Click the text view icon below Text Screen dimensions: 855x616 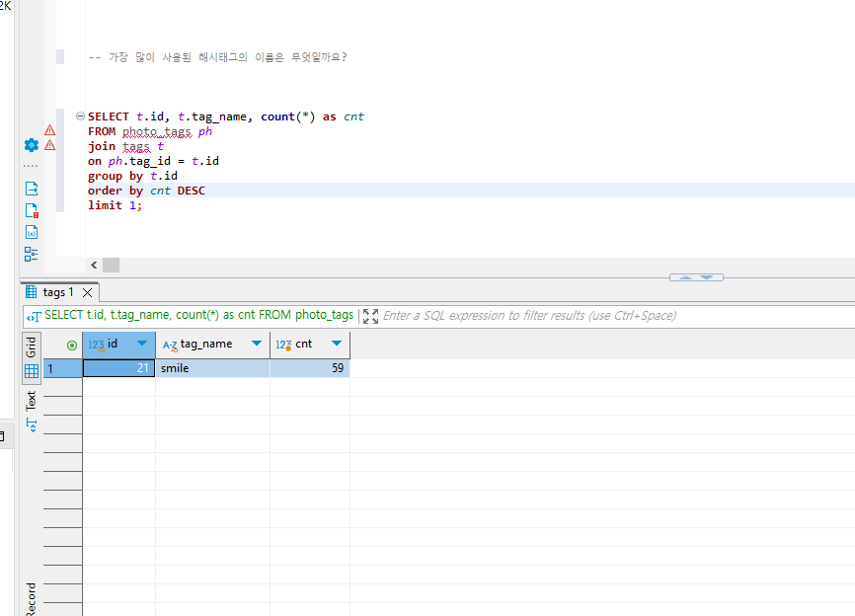coord(31,424)
